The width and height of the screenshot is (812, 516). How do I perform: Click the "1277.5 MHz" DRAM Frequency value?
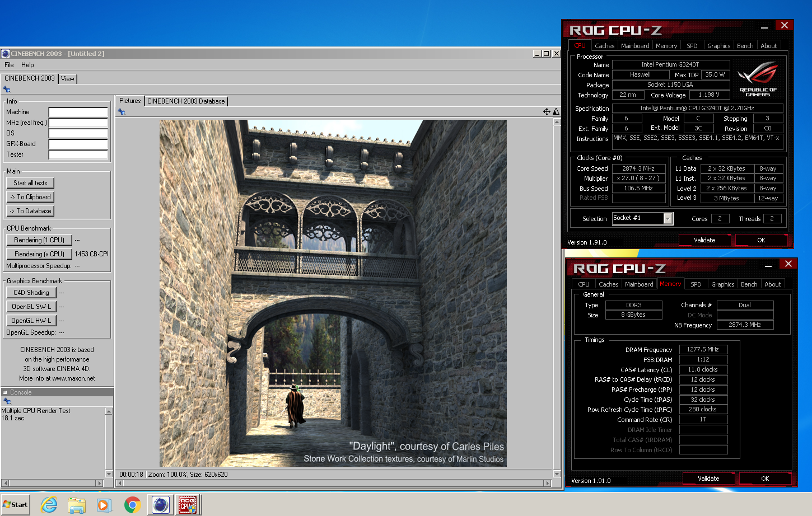(x=703, y=349)
